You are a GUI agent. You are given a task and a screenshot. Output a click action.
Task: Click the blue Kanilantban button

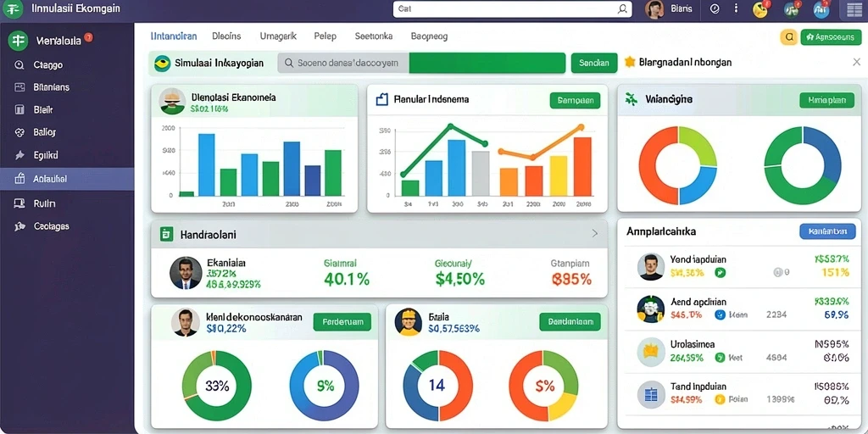click(x=827, y=231)
